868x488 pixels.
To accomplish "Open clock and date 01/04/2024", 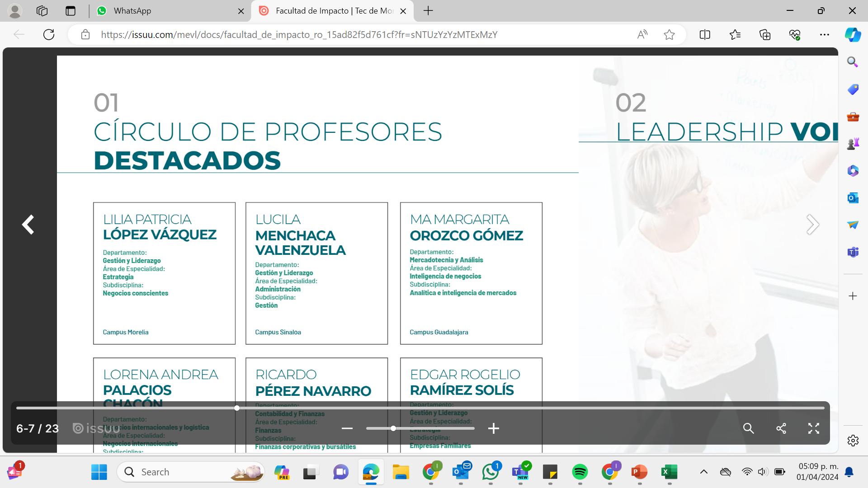I will point(817,472).
